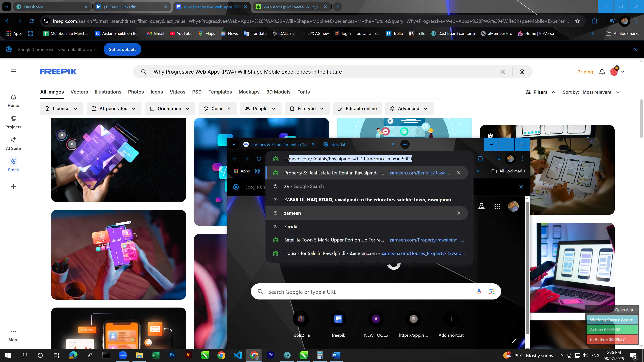Switch to Photos category tab
Viewport: 644px width, 362px height.
click(136, 92)
